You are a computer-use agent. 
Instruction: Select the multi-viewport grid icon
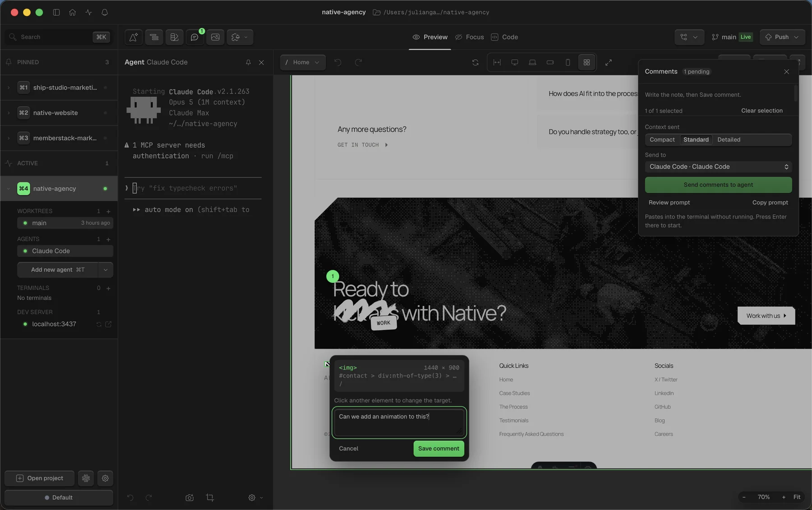click(586, 62)
